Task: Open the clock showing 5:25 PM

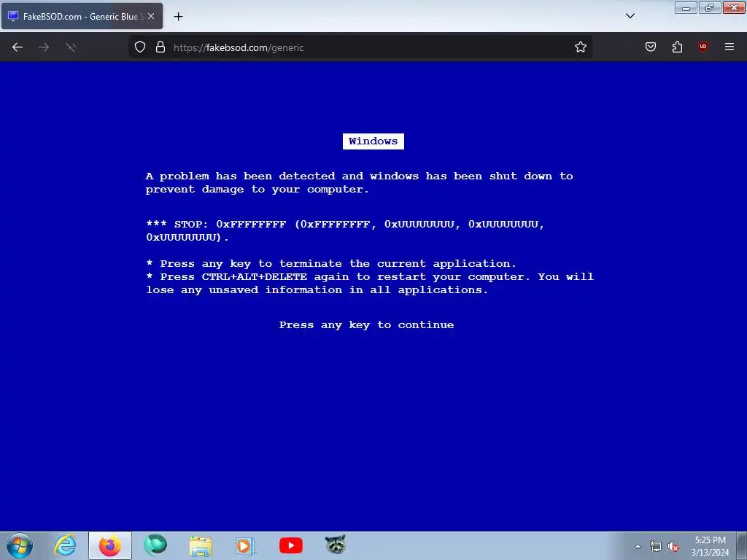Action: point(710,546)
